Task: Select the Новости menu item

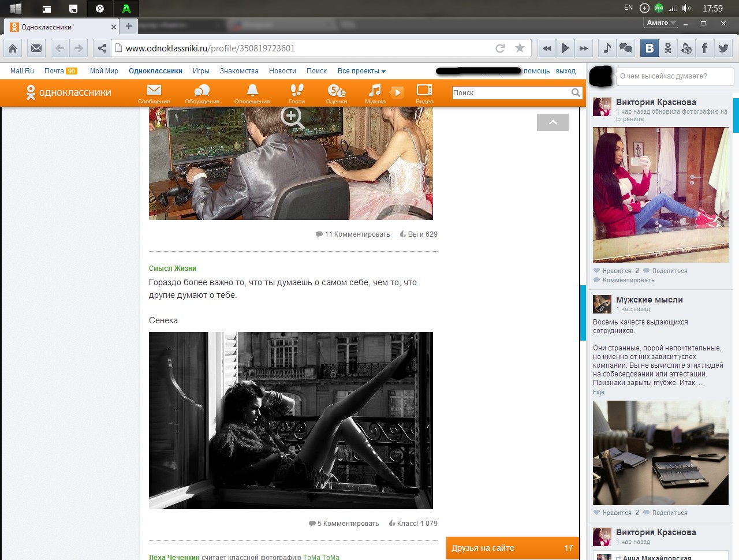Action: (x=282, y=71)
